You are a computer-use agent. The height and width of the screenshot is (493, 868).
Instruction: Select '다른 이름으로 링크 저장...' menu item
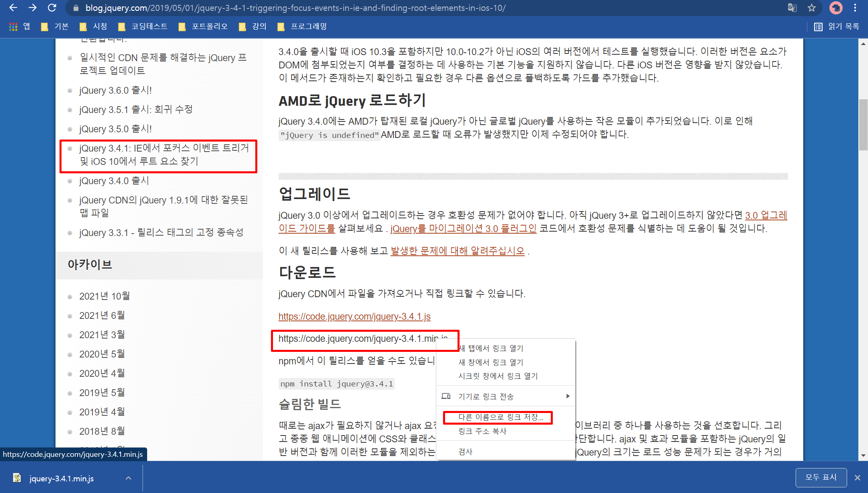pyautogui.click(x=501, y=417)
